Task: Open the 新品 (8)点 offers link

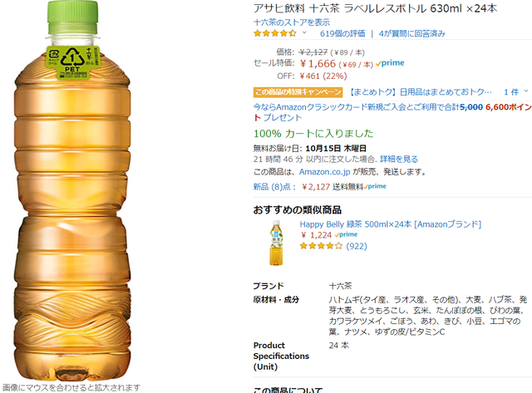Action: tap(274, 187)
